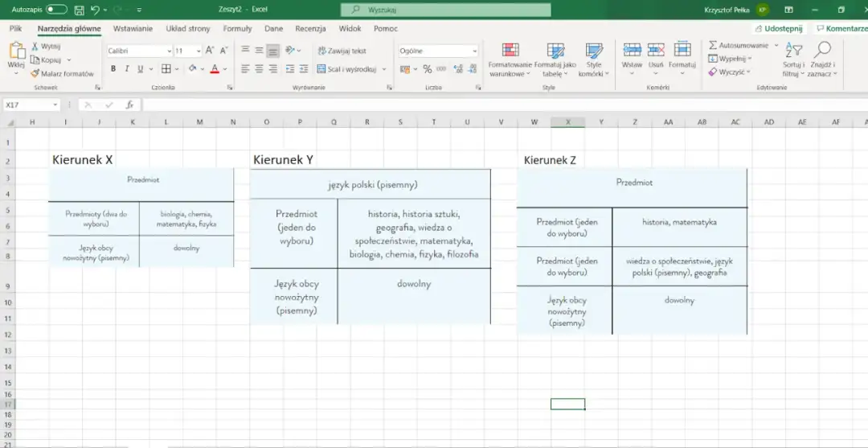Apply bold formatting with the B button

tap(113, 69)
